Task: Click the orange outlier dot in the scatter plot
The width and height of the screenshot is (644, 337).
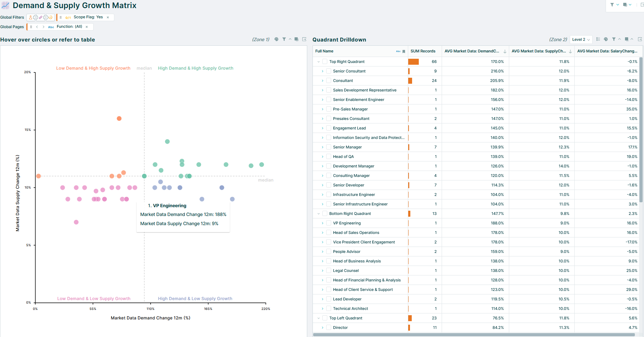Action: pos(119,119)
